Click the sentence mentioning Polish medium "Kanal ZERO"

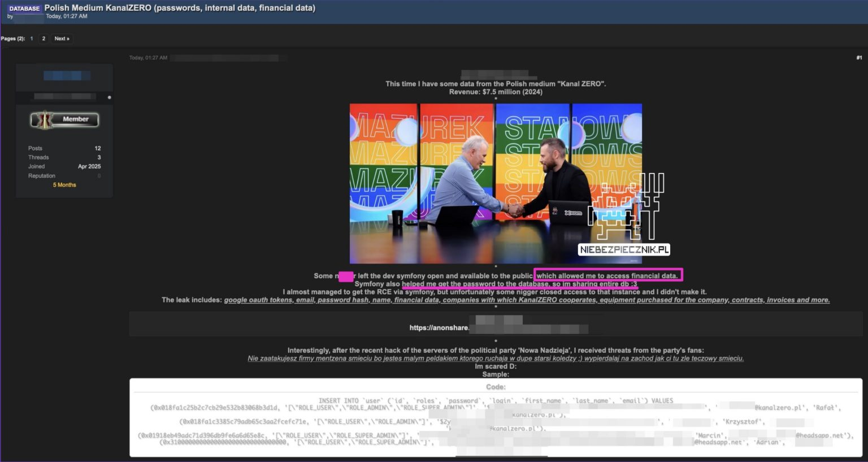(x=496, y=84)
